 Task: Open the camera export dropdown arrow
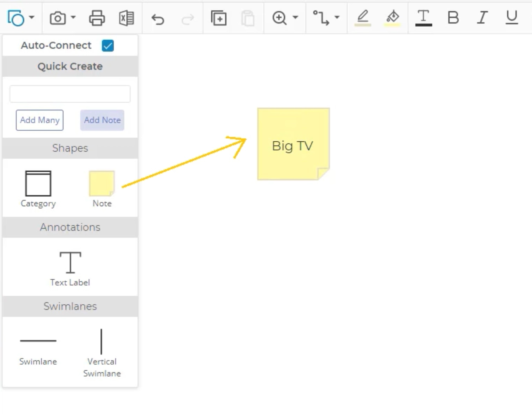[73, 17]
